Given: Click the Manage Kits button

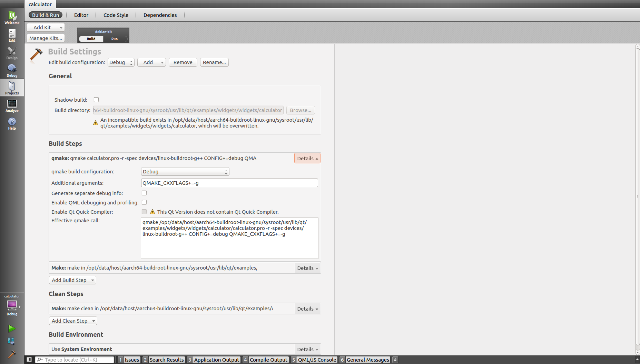Looking at the screenshot, I should click(x=46, y=38).
